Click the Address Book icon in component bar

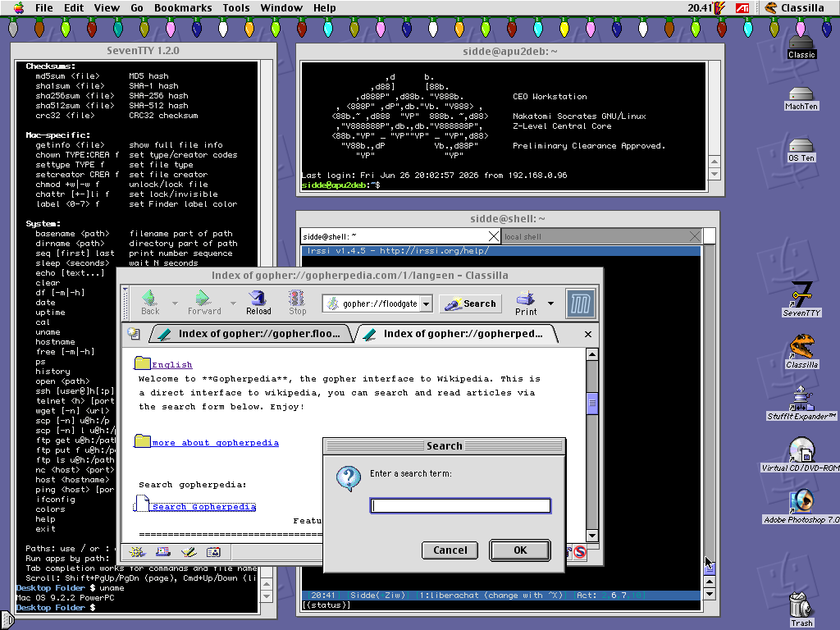click(x=213, y=552)
